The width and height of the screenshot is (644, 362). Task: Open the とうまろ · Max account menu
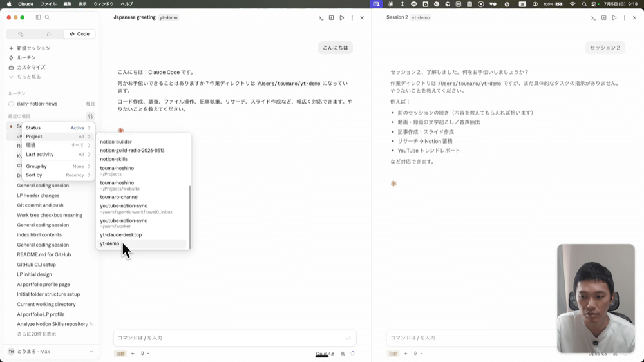click(52, 352)
